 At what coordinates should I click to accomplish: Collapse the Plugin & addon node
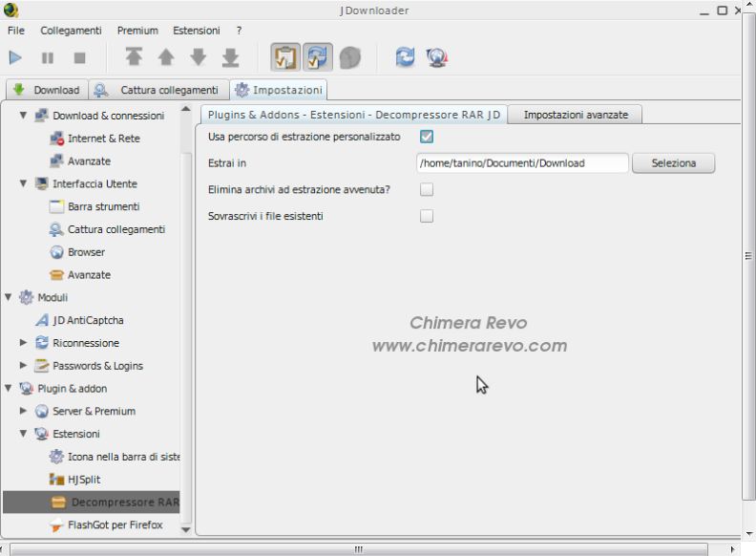(x=8, y=388)
